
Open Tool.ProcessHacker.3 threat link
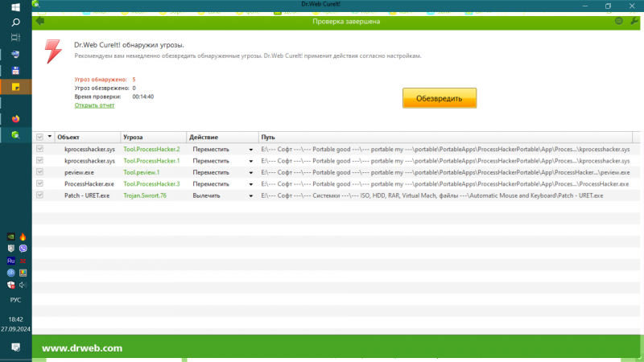(x=151, y=184)
